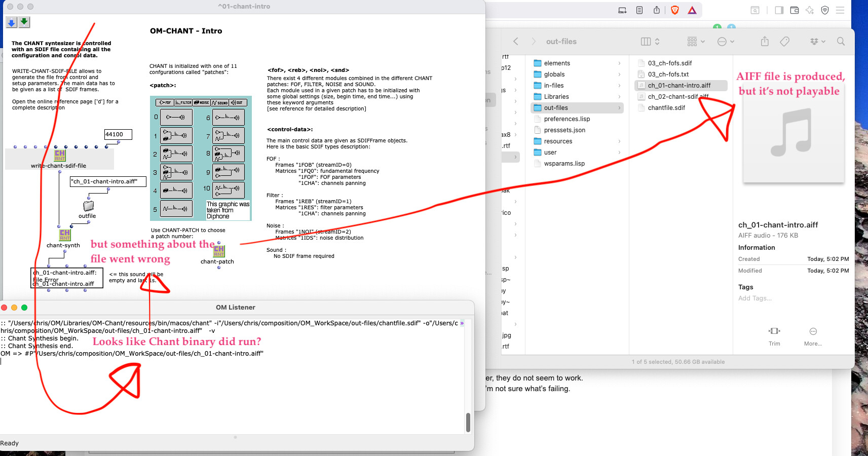Viewport: 868px width, 456px height.
Task: Click the Finder search magnifier icon
Action: coord(841,42)
